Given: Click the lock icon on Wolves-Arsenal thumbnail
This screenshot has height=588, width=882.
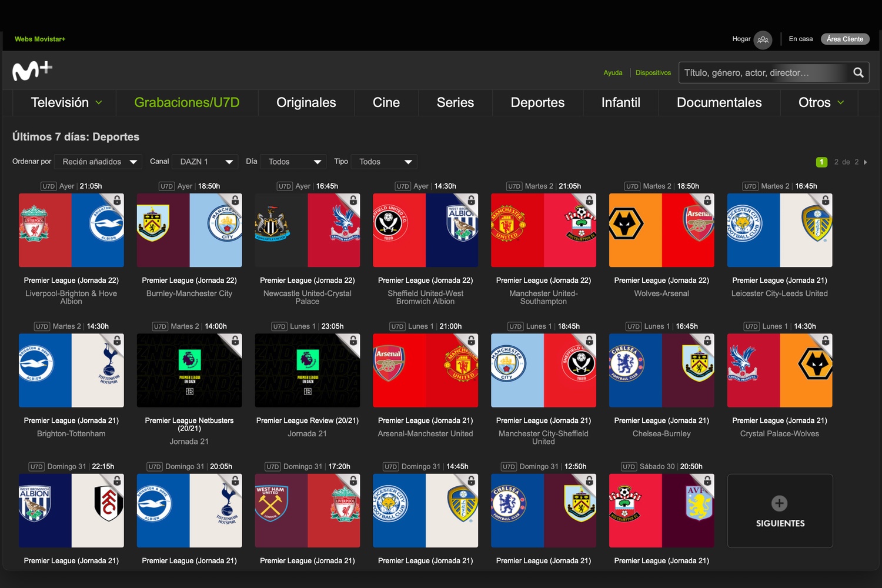Looking at the screenshot, I should tap(707, 201).
